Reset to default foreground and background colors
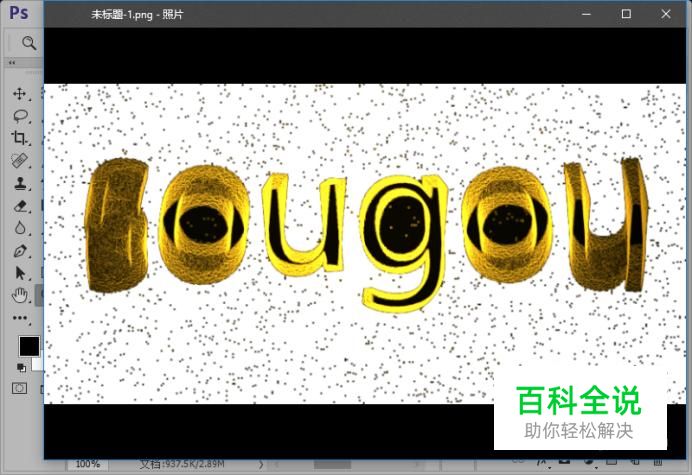Viewport: 692px width, 475px height. [x=21, y=367]
